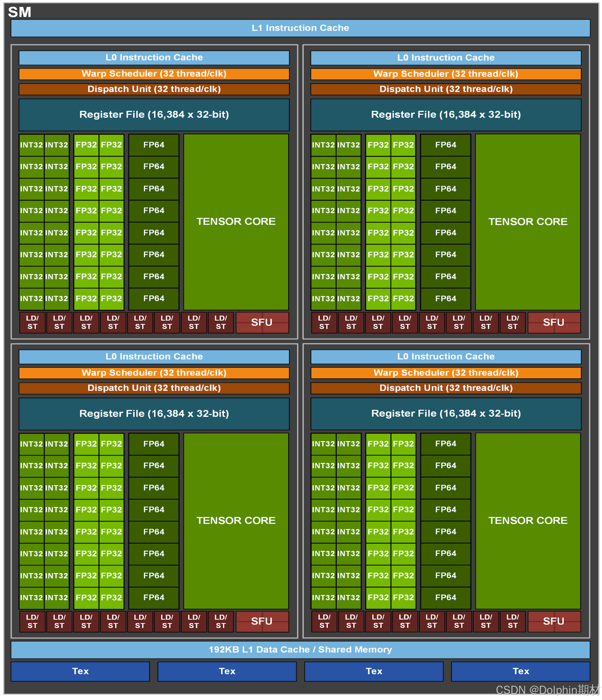Click the top-right Dispatch Unit bar
This screenshot has height=700, width=602.
point(445,89)
